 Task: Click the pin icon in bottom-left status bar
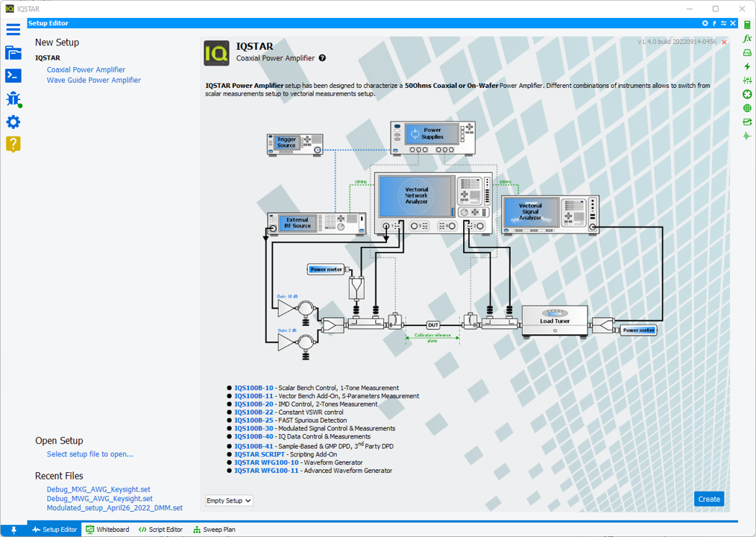coord(13,530)
